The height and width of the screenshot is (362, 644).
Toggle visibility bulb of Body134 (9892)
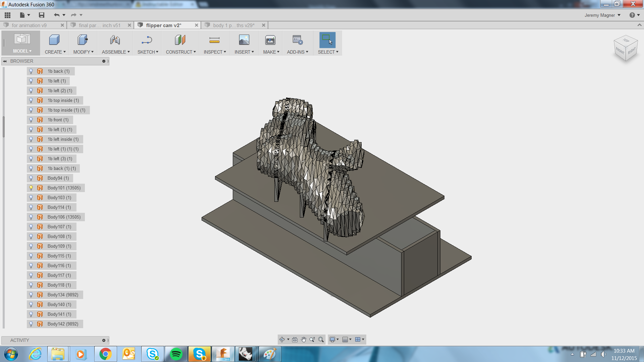(31, 295)
